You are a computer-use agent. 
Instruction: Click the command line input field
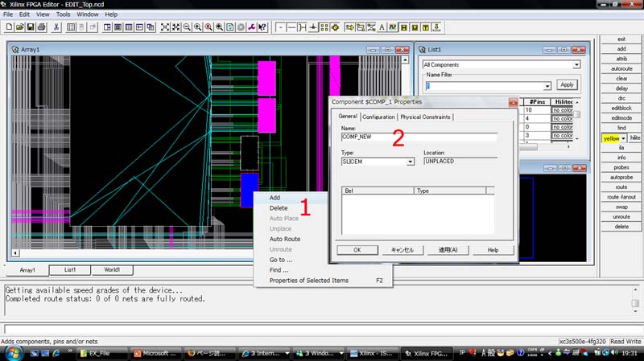(x=320, y=329)
